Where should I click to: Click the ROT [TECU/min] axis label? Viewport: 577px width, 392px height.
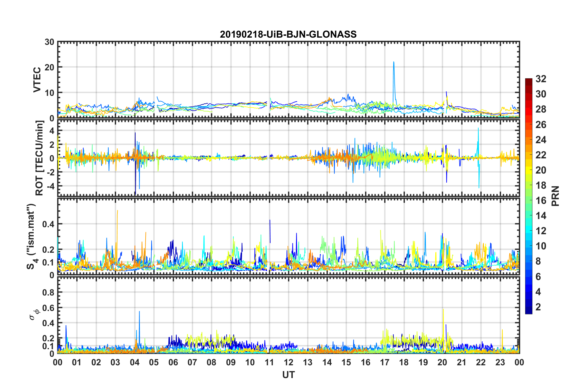tap(39, 158)
